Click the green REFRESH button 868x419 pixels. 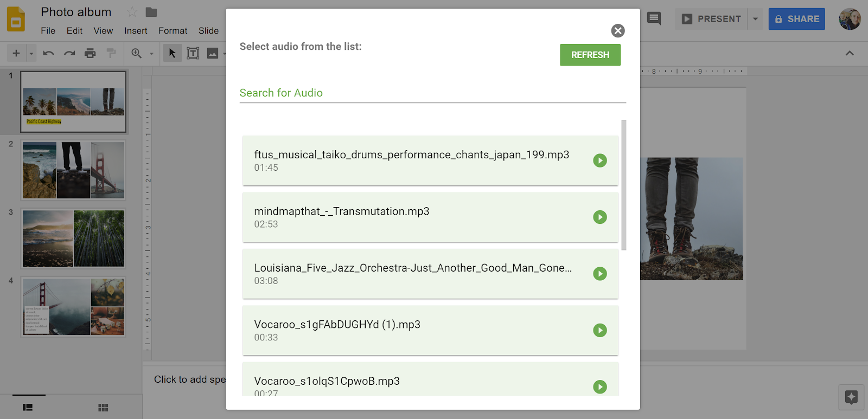590,55
